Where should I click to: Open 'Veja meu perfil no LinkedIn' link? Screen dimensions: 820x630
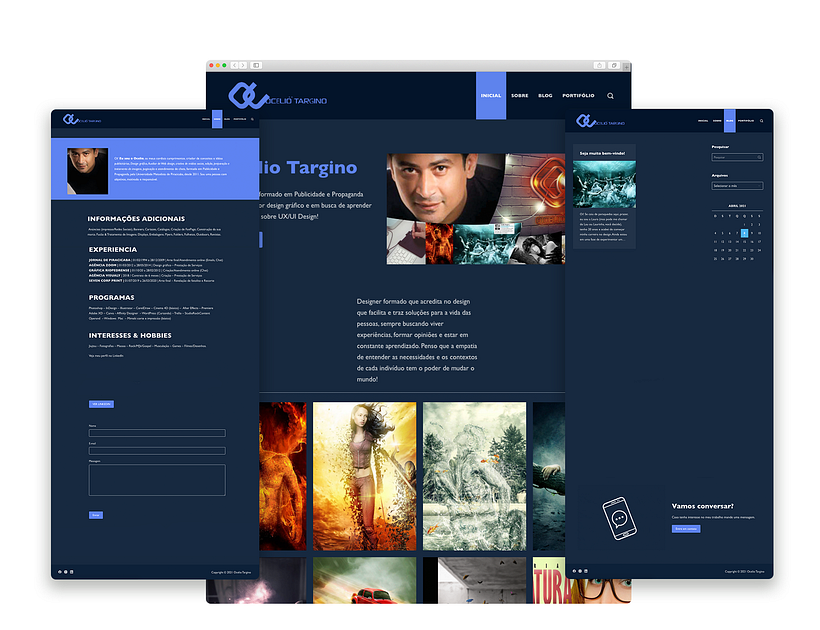[x=106, y=356]
